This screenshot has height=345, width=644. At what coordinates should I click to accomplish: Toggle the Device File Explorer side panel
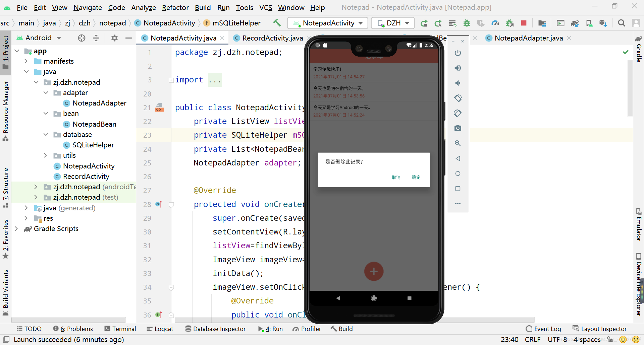(639, 284)
